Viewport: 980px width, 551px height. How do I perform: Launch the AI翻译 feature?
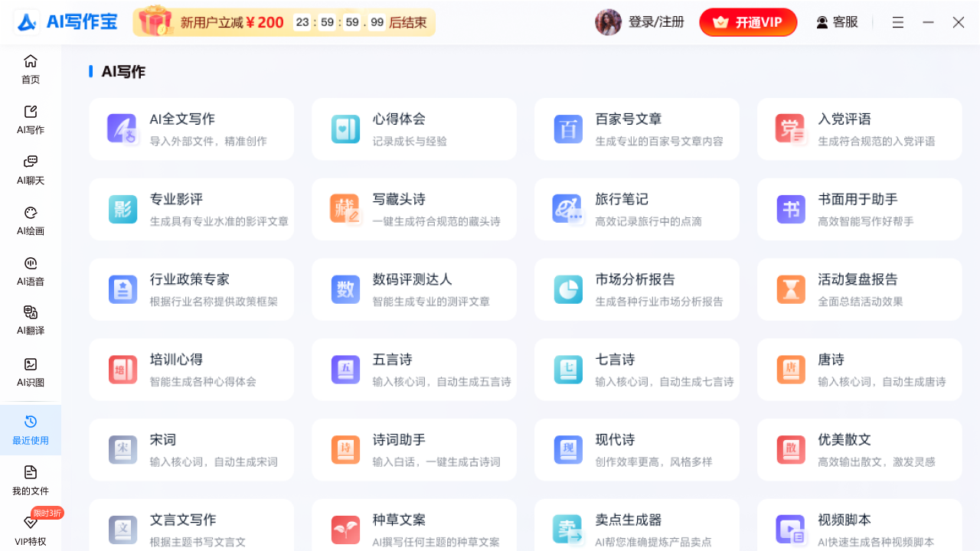coord(31,320)
